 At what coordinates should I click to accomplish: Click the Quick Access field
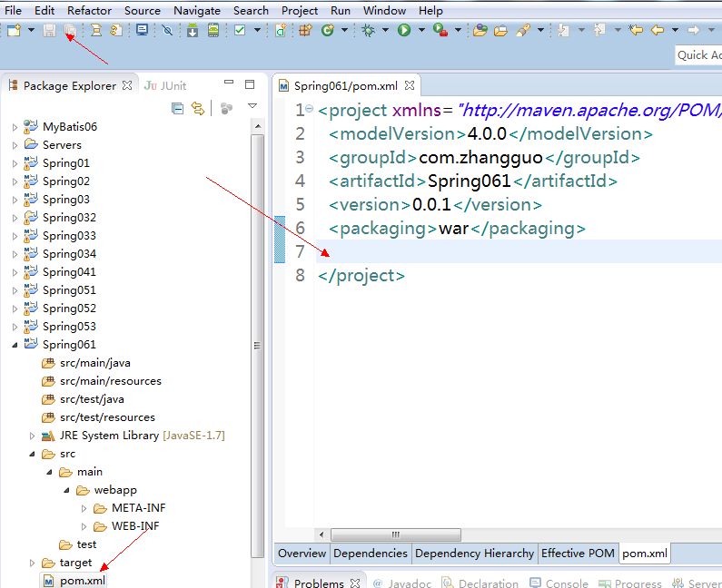(x=698, y=55)
